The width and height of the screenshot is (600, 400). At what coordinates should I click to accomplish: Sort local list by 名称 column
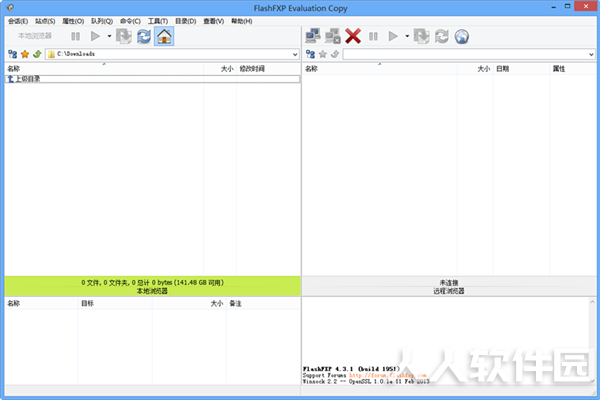[x=104, y=69]
